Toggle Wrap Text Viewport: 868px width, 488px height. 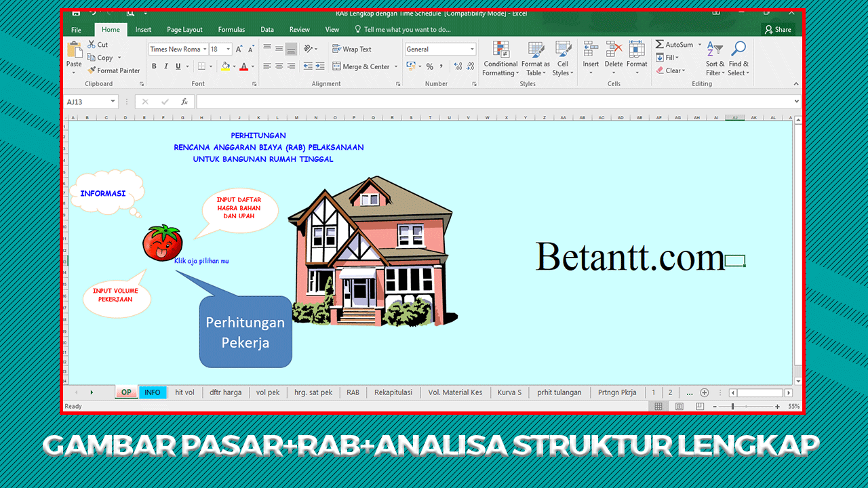pos(351,49)
